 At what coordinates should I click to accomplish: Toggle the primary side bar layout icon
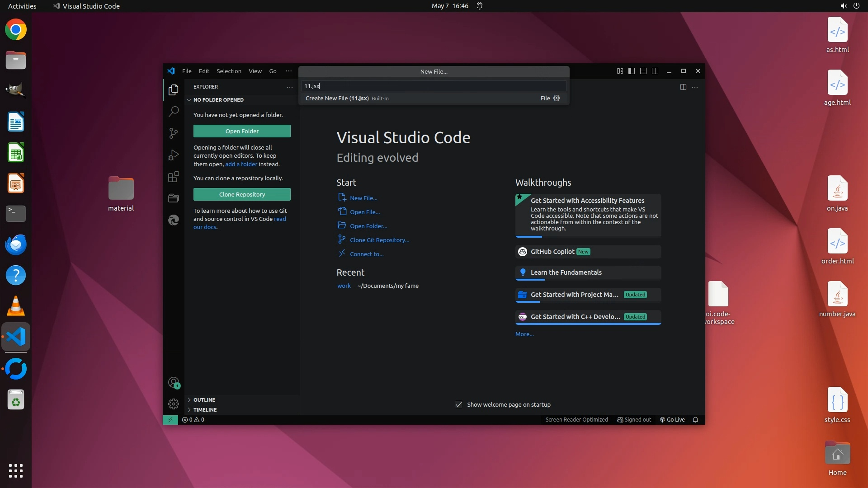click(x=632, y=71)
